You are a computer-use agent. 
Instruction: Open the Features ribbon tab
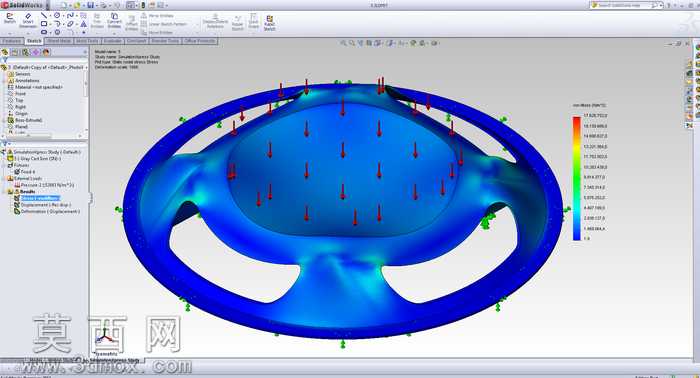coord(12,41)
